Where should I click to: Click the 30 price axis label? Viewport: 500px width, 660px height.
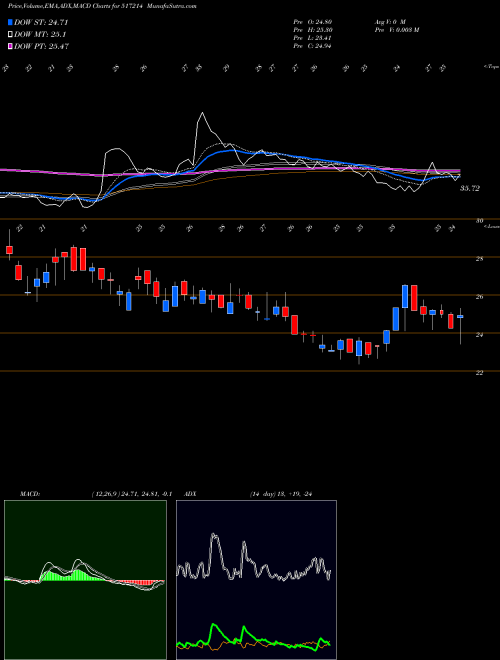tap(479, 221)
